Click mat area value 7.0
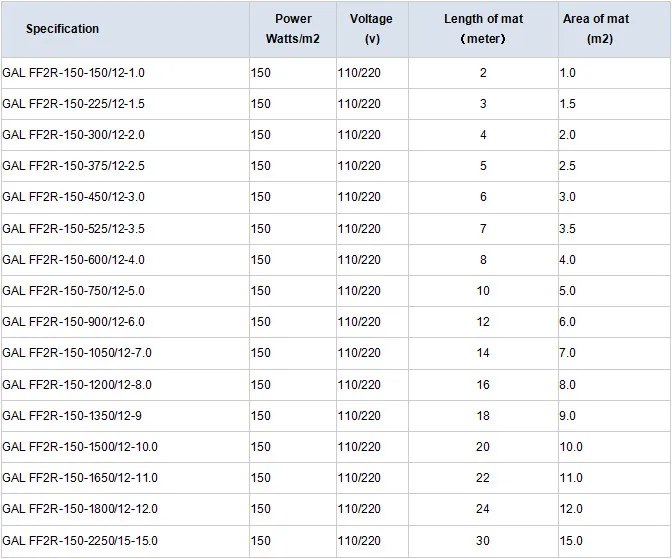Viewport: 672px width, 559px height. [567, 353]
